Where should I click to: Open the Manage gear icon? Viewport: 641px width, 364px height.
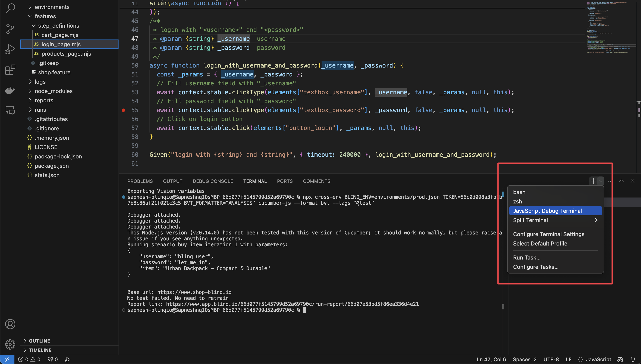(10, 344)
